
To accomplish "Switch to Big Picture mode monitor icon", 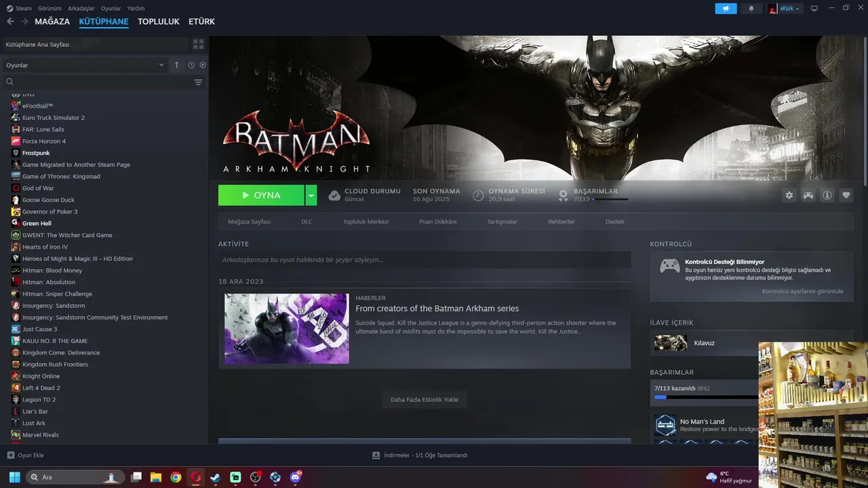I will click(x=814, y=8).
